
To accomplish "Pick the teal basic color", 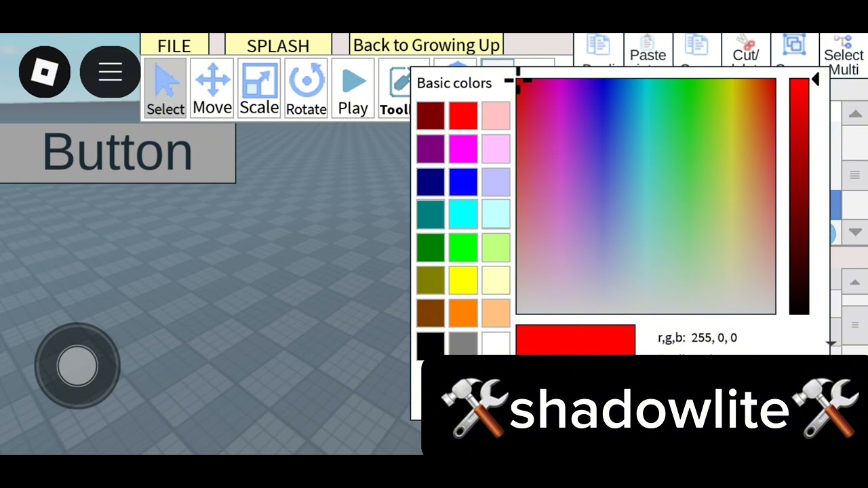I will pos(431,214).
